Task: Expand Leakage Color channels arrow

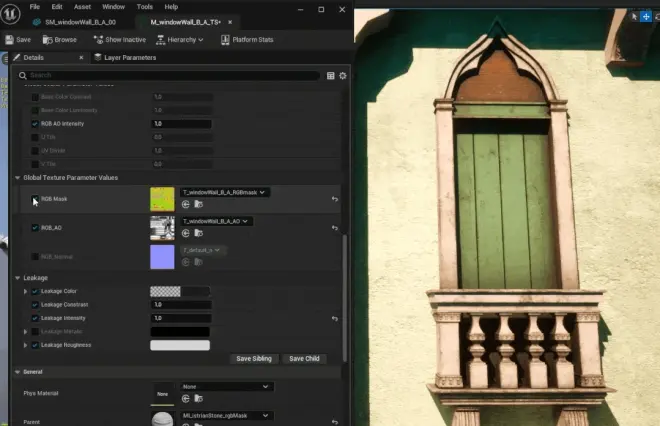Action: coord(25,291)
